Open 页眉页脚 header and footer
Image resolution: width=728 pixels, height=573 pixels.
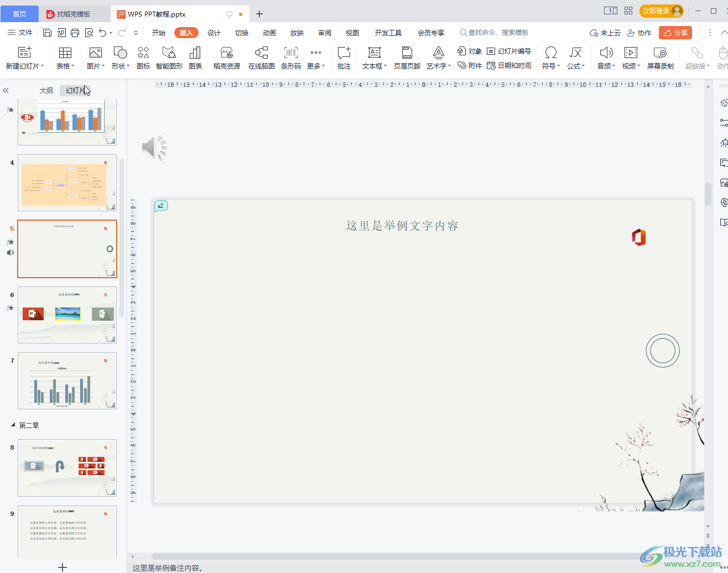(407, 58)
